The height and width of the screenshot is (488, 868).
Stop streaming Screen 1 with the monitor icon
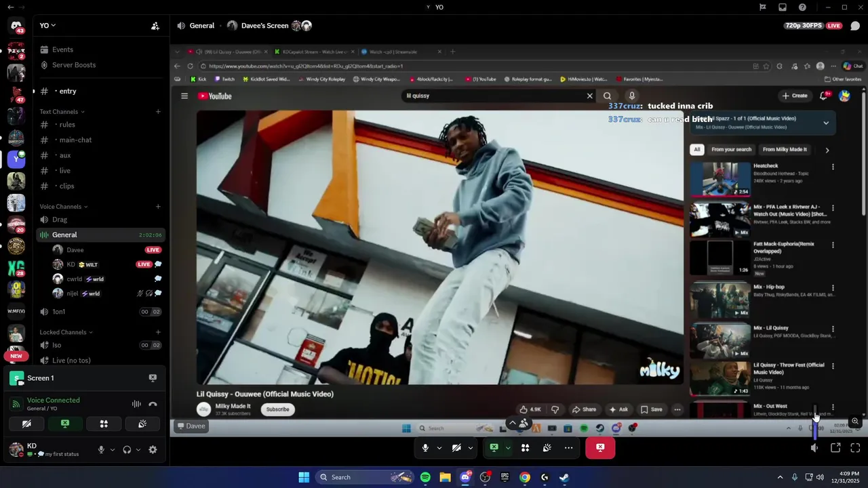(x=153, y=378)
